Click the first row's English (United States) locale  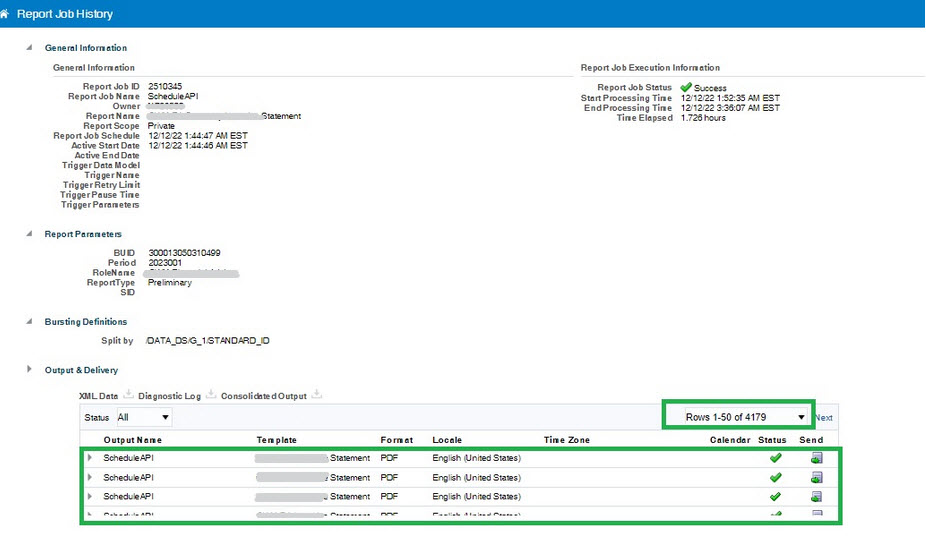pos(477,458)
